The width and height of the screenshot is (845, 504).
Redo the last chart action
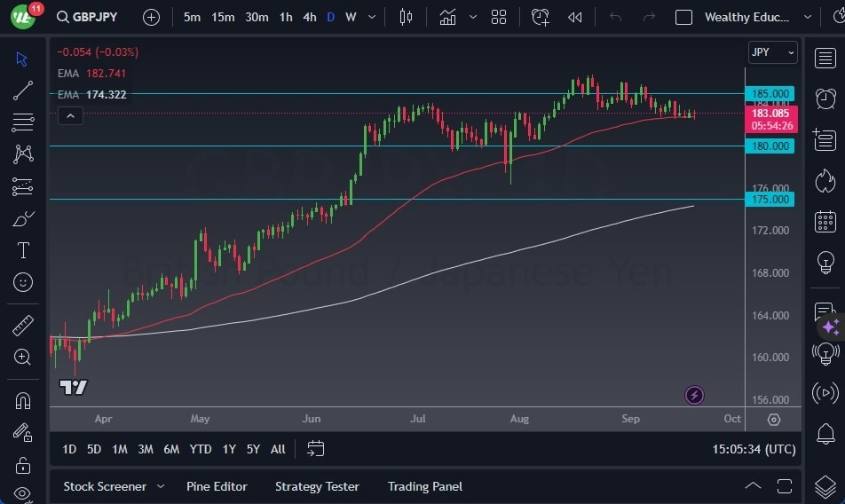tap(649, 17)
